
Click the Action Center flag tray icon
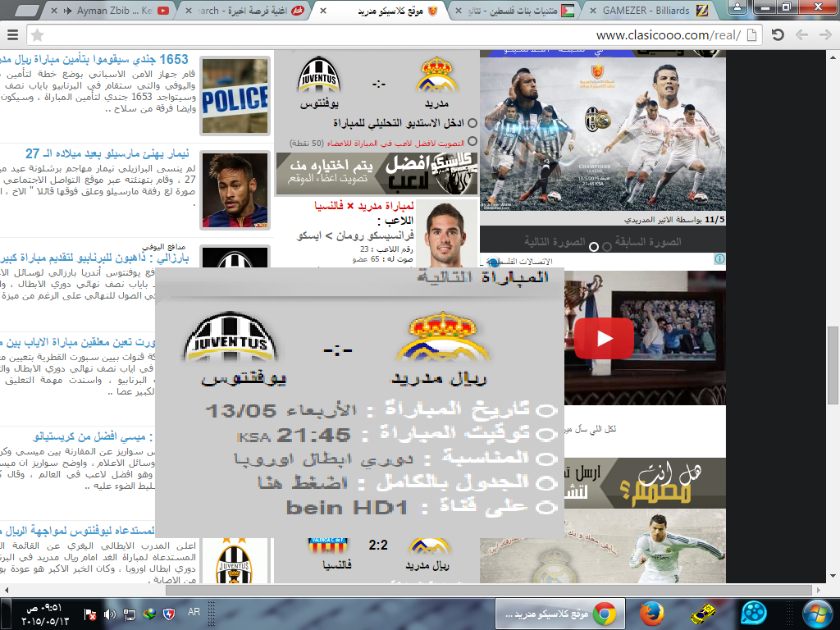click(90, 614)
